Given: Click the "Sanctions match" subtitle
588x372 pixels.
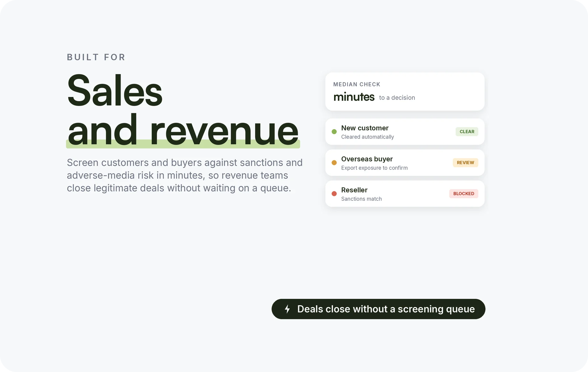Looking at the screenshot, I should 361,199.
